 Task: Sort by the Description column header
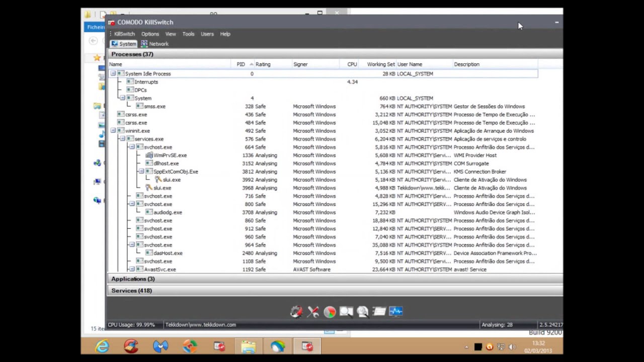[496, 64]
